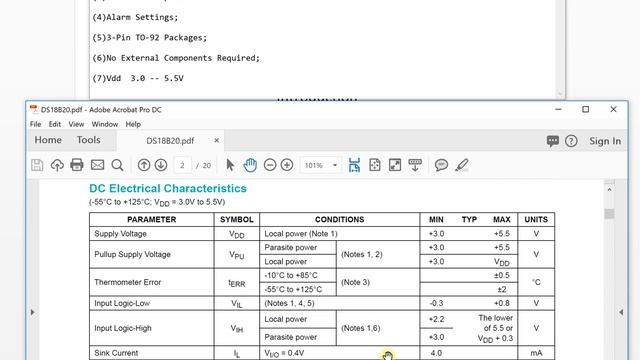Click the 'DC Electrical Characteristics' heading

(x=168, y=188)
